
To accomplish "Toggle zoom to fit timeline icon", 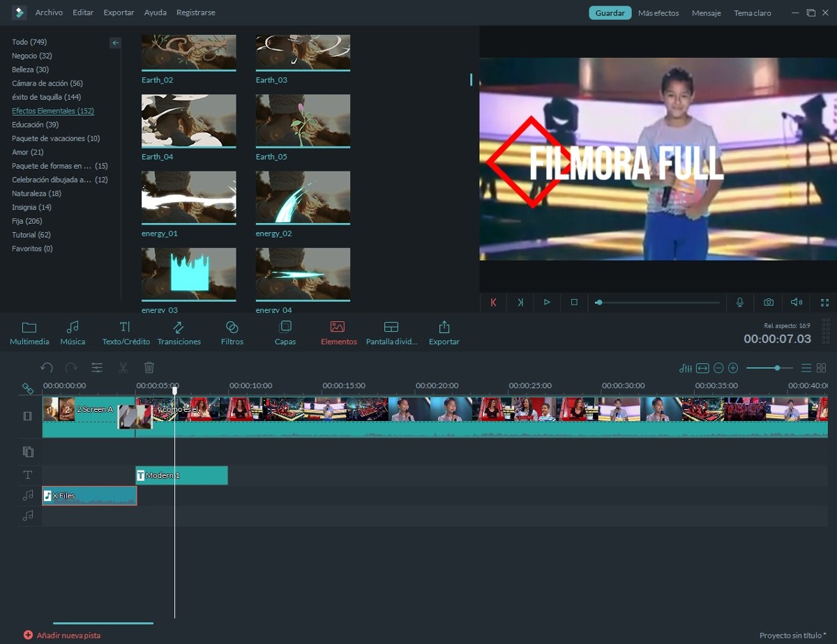I will 704,367.
